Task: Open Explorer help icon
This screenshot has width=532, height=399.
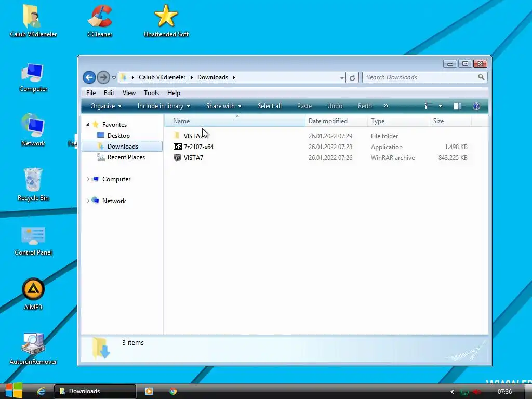Action: tap(476, 106)
